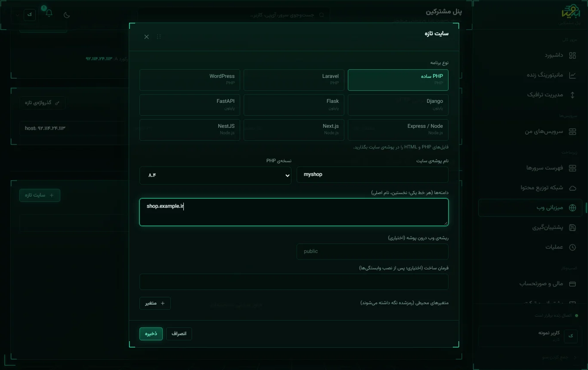Viewport: 588px width, 370px height.
Task: Choose the Flask application type
Action: [x=294, y=105]
